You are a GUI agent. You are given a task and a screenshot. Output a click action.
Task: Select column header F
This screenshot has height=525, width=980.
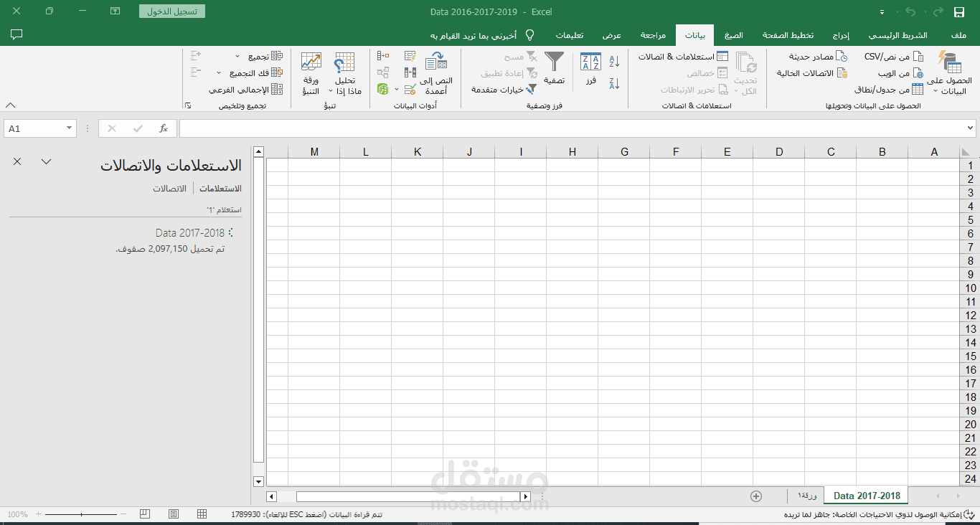676,151
